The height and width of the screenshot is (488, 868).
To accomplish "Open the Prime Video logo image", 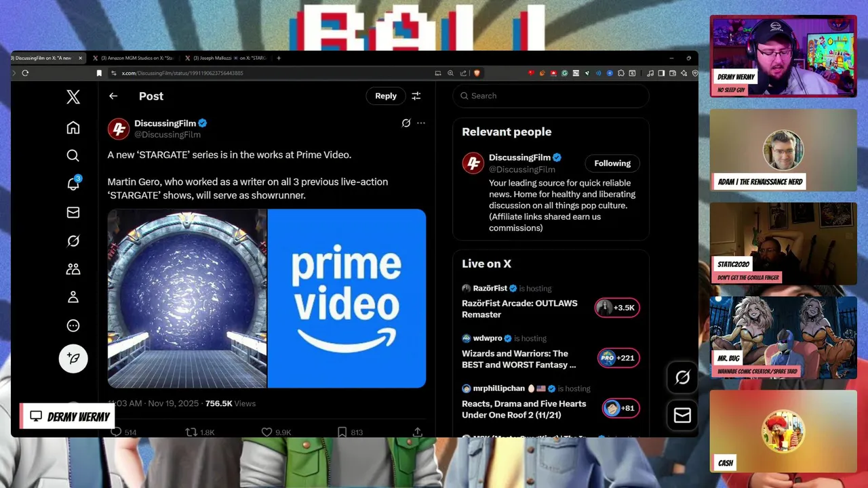I will [x=347, y=298].
